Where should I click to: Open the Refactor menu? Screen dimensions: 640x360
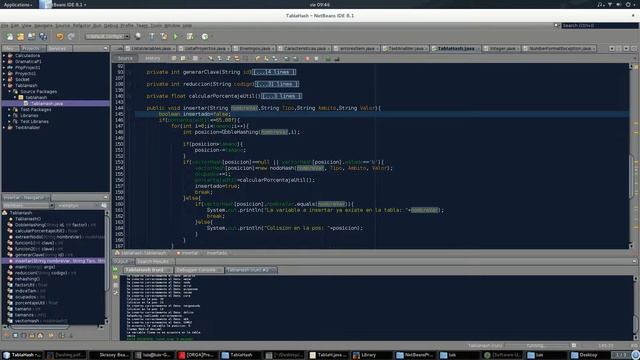(x=82, y=25)
